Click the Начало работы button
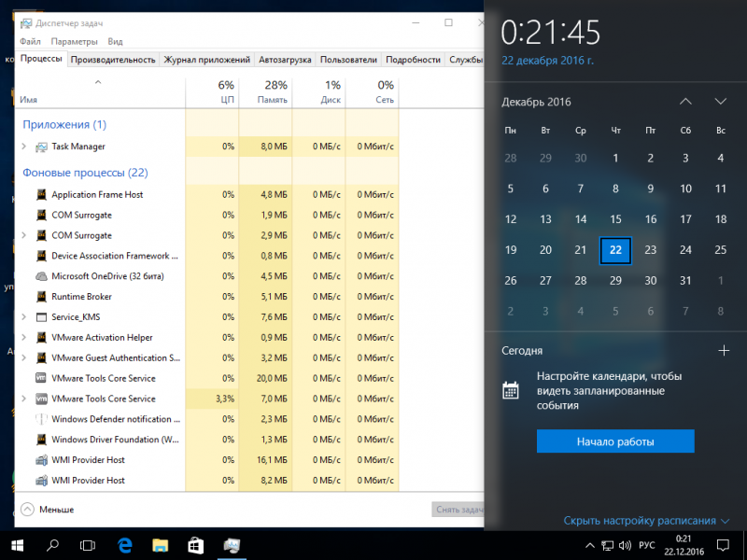747x560 pixels. [x=615, y=441]
